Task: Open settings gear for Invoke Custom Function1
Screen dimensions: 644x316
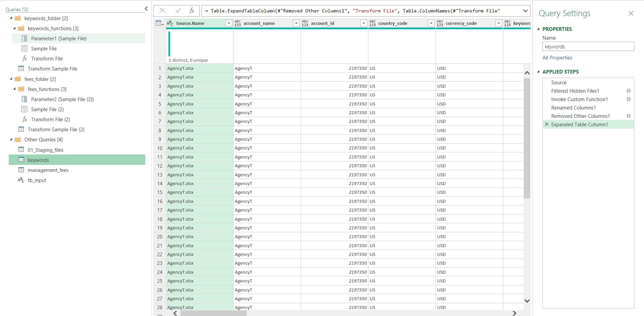Action: pyautogui.click(x=629, y=99)
